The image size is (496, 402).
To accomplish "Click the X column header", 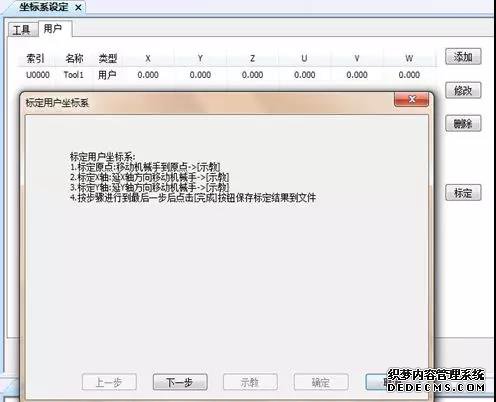I will (148, 58).
